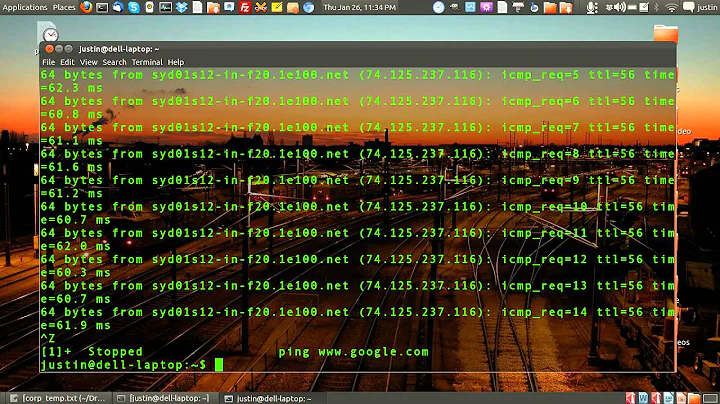
Task: Click the 'icmp_req=9' text
Action: pyautogui.click(x=540, y=180)
